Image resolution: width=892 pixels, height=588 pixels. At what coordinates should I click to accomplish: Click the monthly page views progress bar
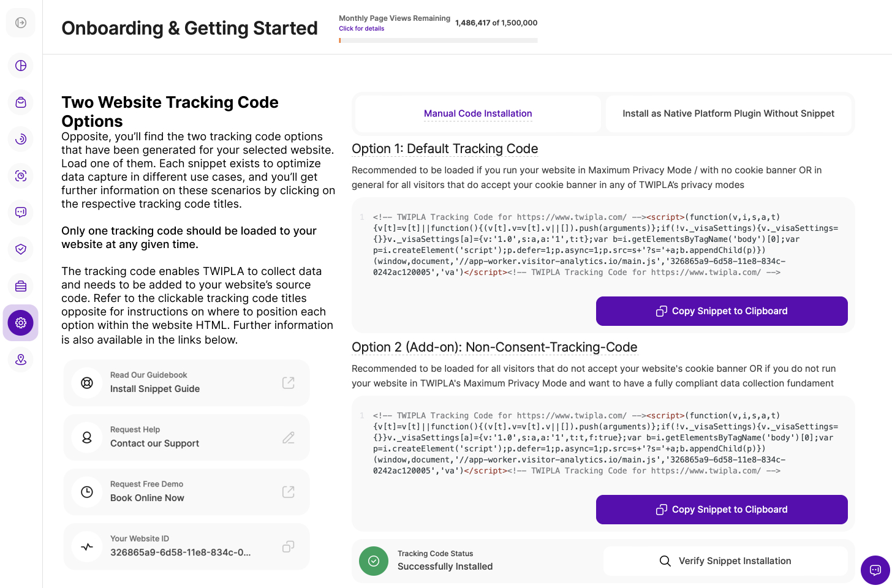(438, 40)
